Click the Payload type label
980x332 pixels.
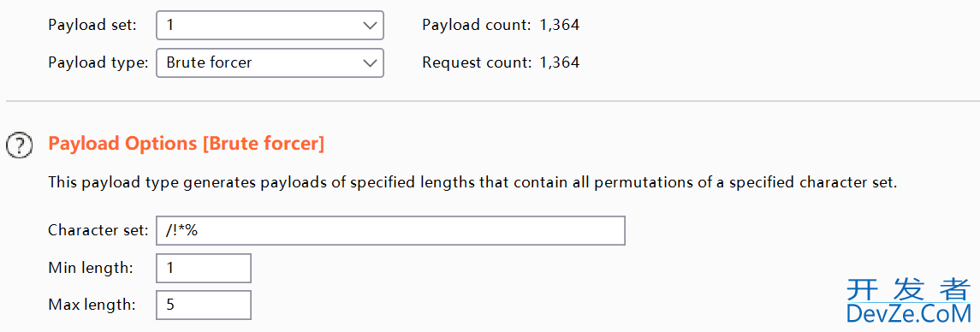[x=98, y=62]
